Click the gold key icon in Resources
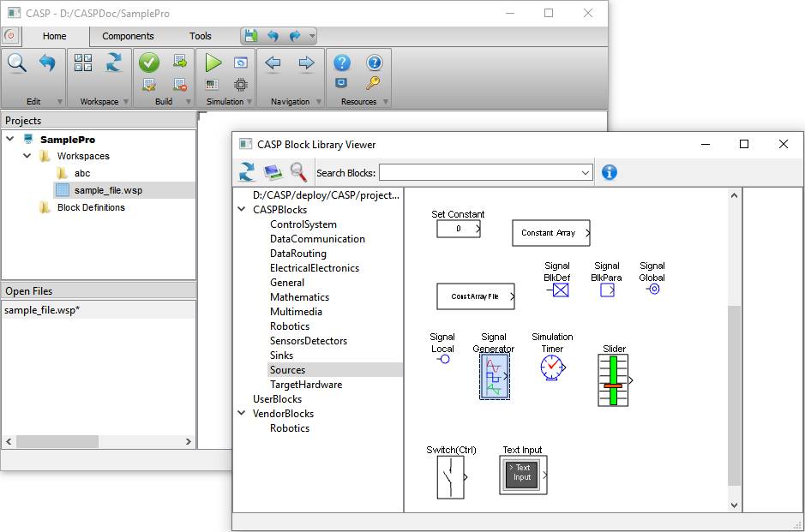 click(372, 84)
